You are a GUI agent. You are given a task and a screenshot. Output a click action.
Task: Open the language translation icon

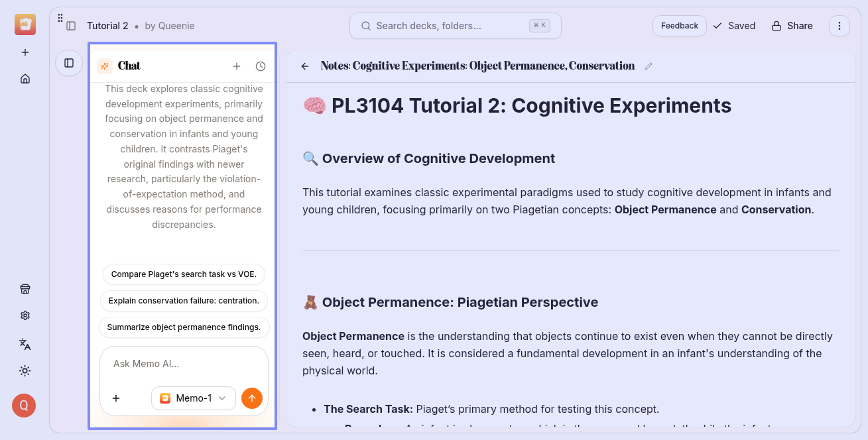25,344
